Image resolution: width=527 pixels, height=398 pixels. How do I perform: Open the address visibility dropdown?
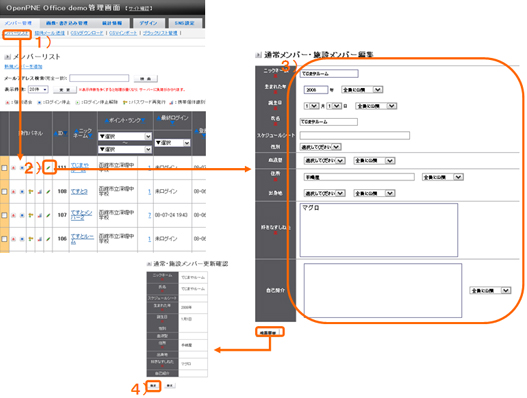pos(443,177)
